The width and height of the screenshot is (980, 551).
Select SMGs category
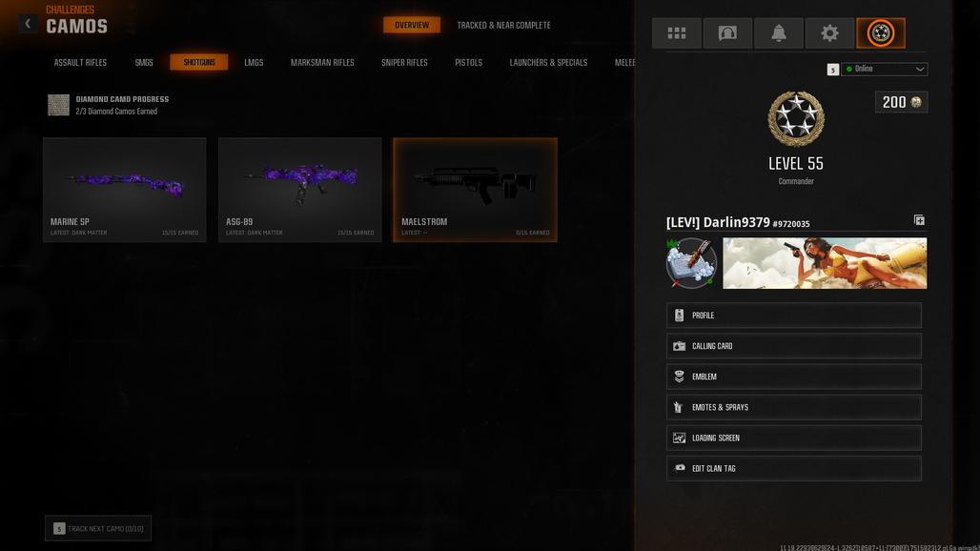tap(144, 63)
